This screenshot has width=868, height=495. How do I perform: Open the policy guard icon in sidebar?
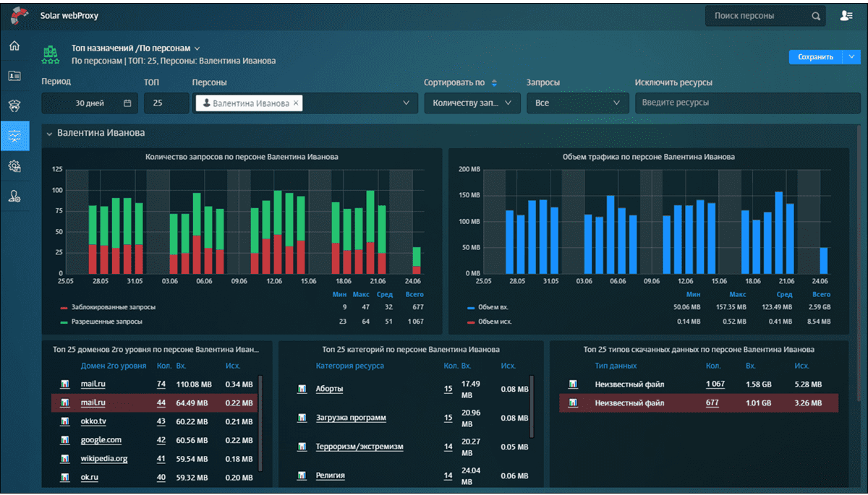coord(14,106)
